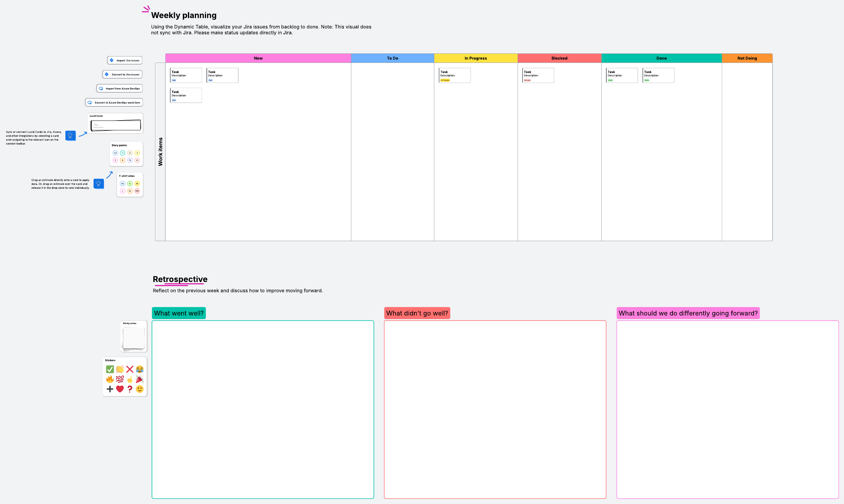
Task: Click the fire emoji sticker
Action: coord(110,379)
